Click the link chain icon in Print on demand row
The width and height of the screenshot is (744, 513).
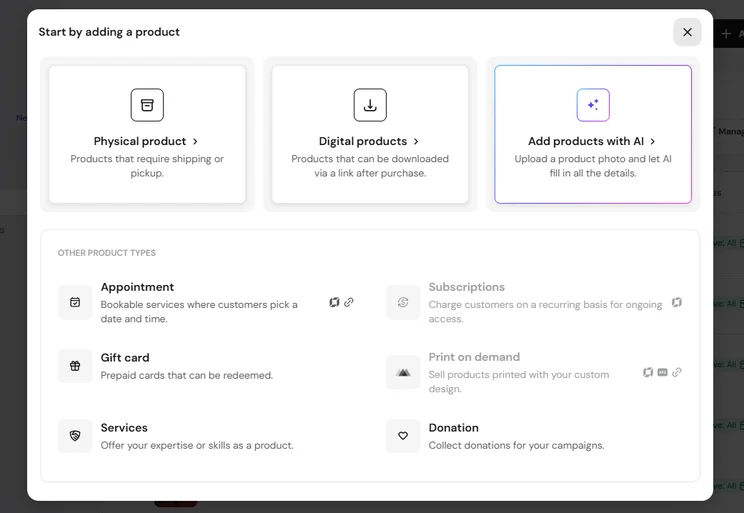(x=677, y=372)
